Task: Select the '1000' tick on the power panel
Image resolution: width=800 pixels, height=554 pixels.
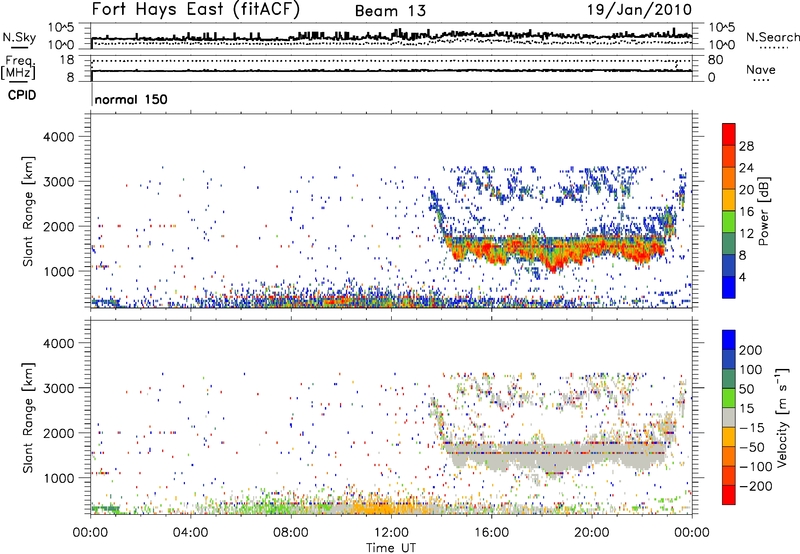Action: (x=58, y=271)
